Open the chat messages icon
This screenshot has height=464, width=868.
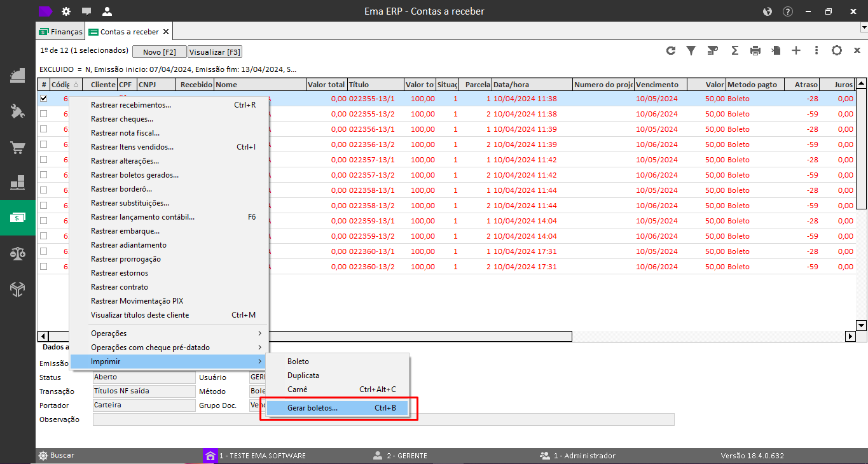point(86,11)
